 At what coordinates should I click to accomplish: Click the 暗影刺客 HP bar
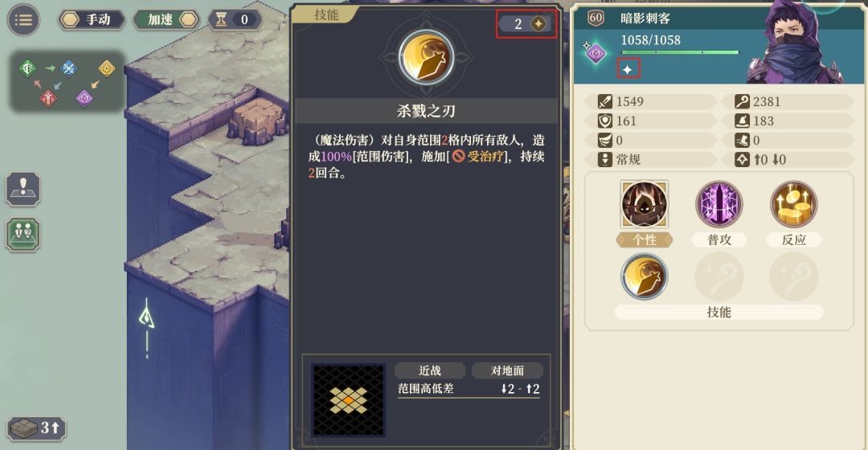click(x=680, y=52)
